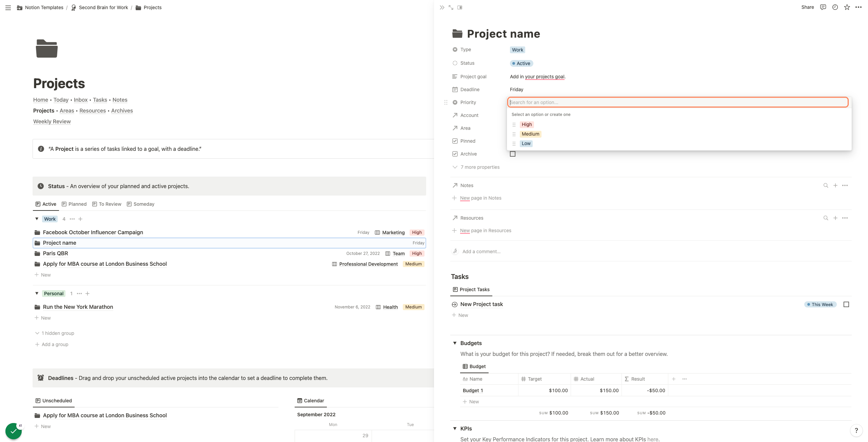
Task: Choose the Medium priority option
Action: point(531,134)
